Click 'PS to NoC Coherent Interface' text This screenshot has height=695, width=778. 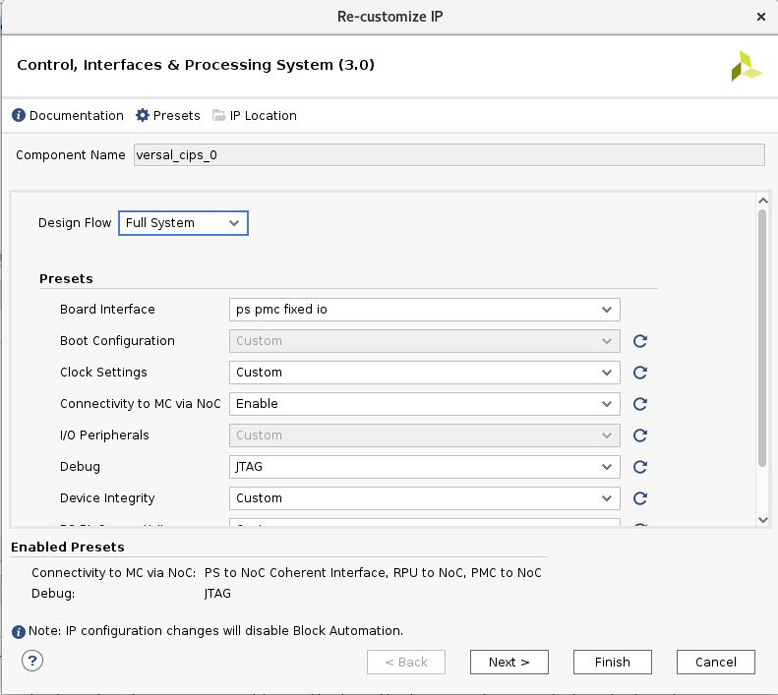[x=295, y=572]
